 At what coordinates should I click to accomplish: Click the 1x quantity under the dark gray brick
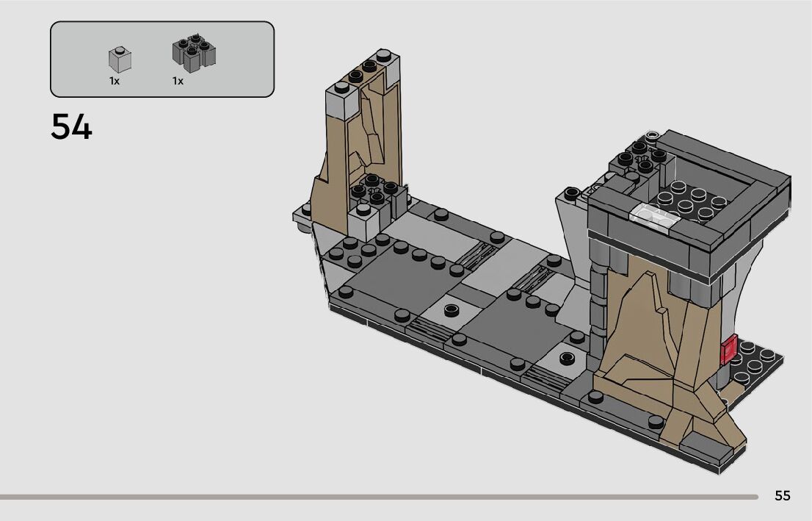tap(178, 82)
